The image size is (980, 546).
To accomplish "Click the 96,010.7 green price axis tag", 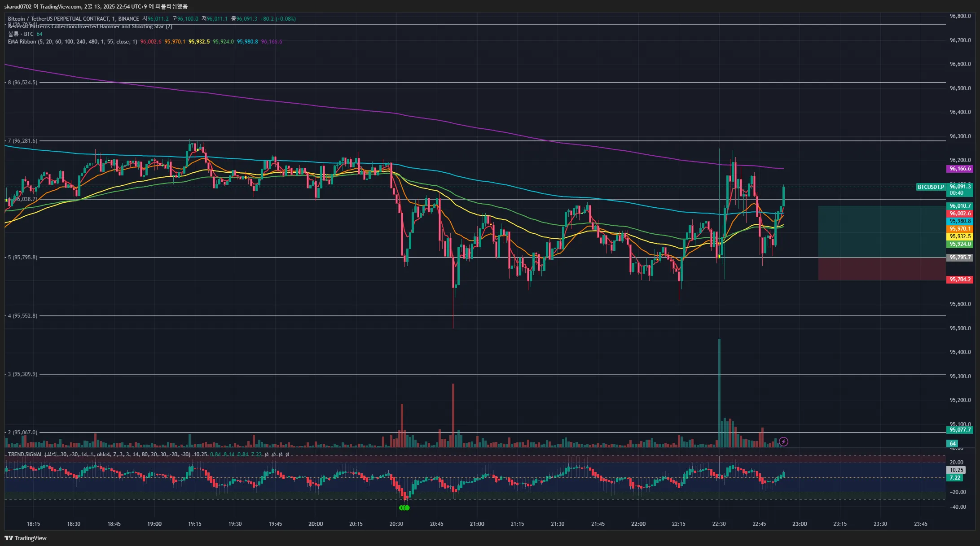I will [x=960, y=206].
